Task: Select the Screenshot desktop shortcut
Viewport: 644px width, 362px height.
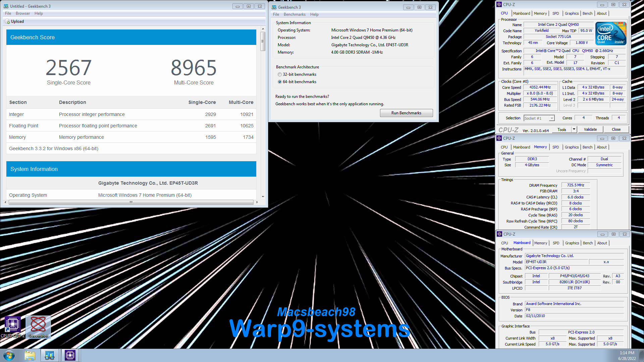Action: pos(38,327)
